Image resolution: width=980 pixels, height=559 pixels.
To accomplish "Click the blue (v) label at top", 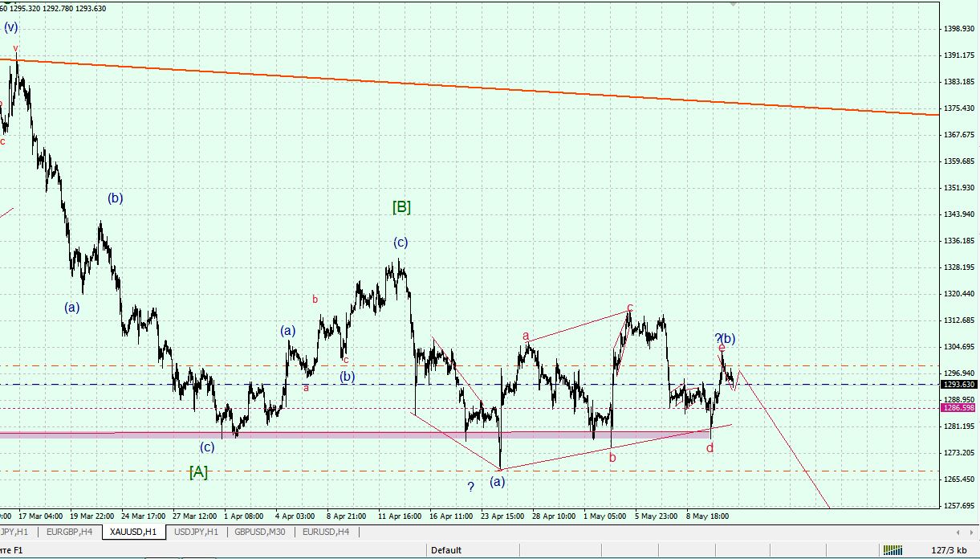I will click(11, 27).
